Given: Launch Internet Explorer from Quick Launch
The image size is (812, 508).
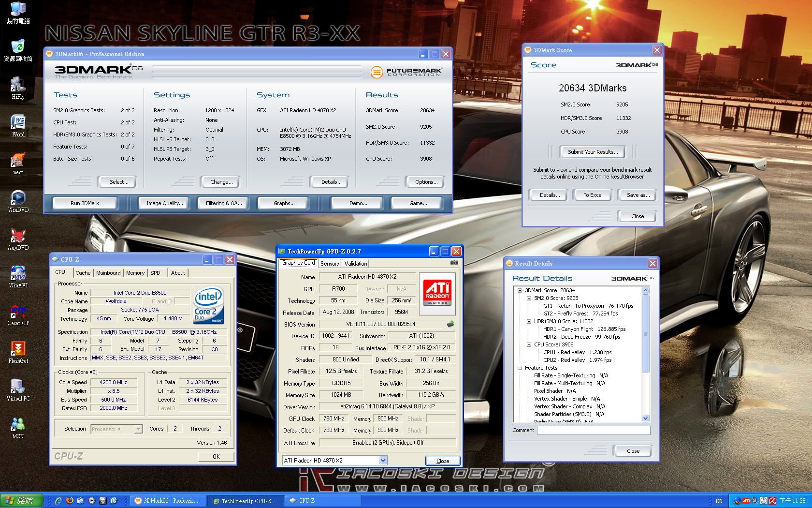Looking at the screenshot, I should pos(58,501).
